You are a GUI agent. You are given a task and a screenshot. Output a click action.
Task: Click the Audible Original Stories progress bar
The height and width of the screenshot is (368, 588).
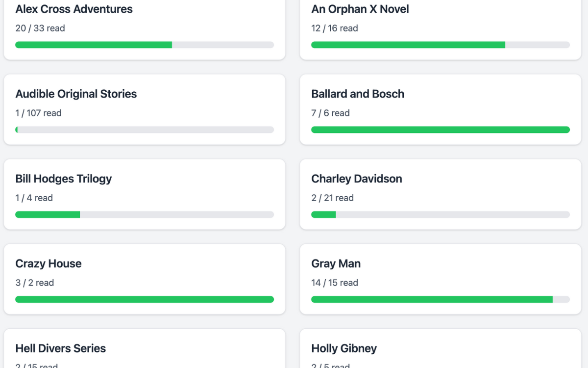145,130
